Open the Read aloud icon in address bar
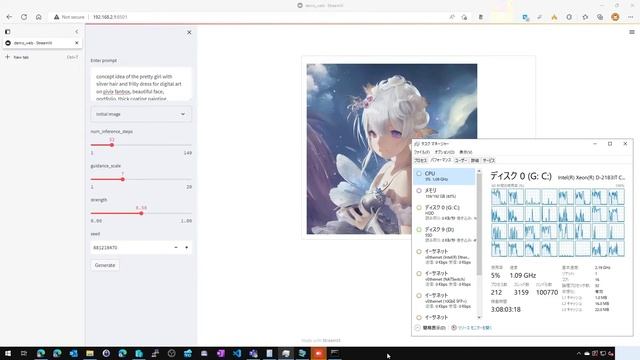640x360 pixels. click(452, 17)
